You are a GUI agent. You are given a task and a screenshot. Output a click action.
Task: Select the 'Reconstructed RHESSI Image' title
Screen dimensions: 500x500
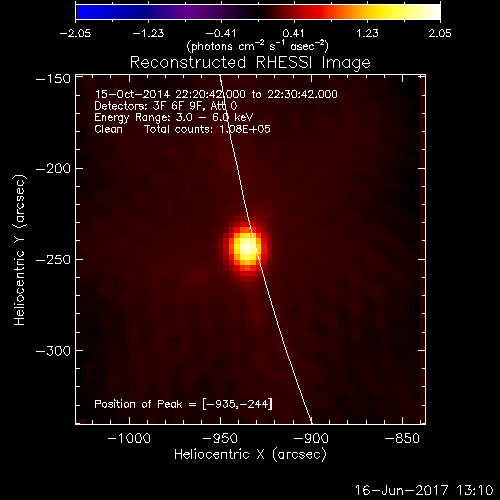(250, 62)
